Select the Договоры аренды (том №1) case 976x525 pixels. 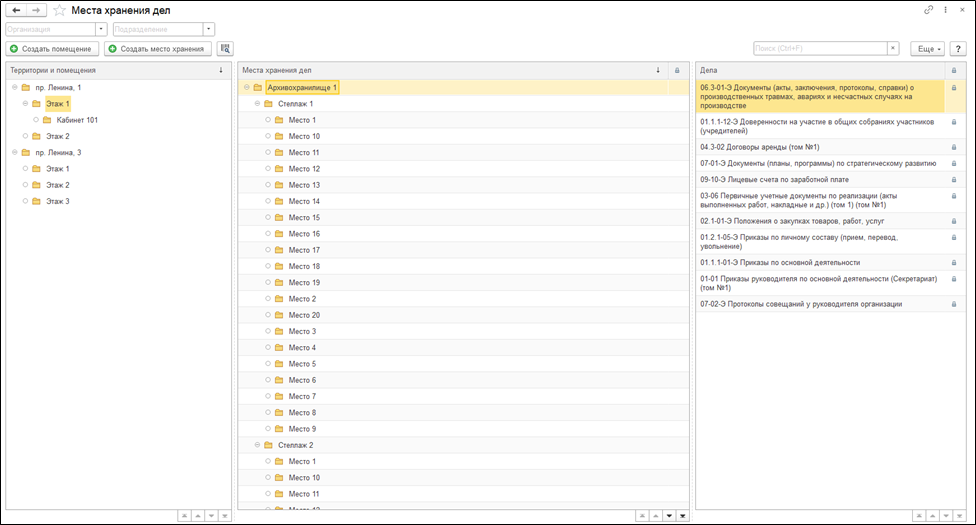760,147
